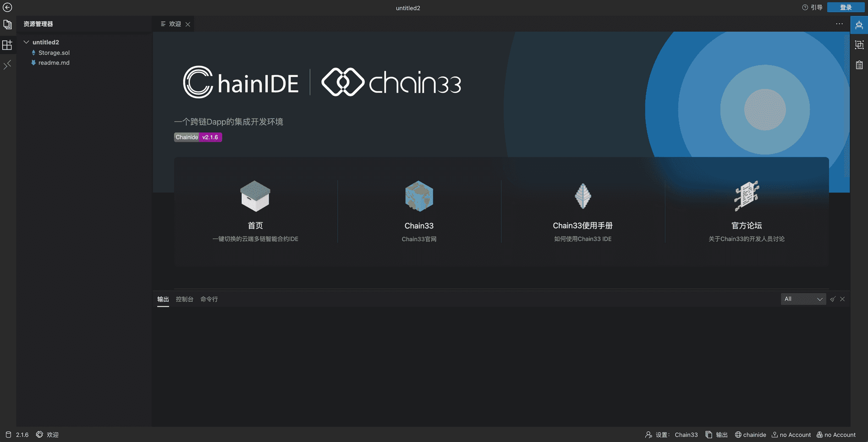Switch to the 控制台 console tab
The width and height of the screenshot is (868, 442).
click(x=185, y=299)
